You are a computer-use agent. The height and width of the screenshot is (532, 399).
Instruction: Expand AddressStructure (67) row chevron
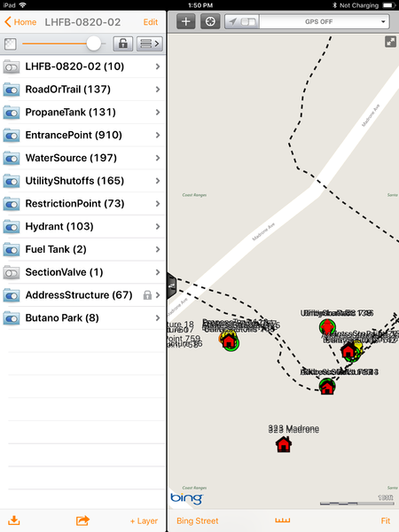158,295
